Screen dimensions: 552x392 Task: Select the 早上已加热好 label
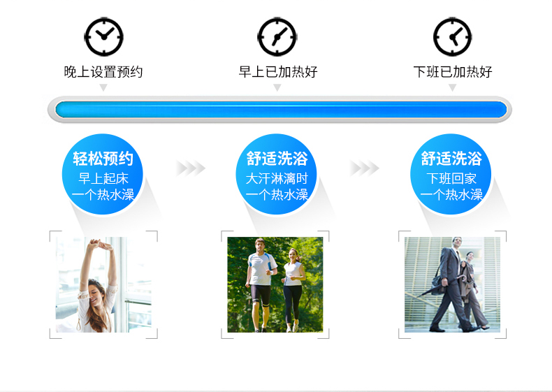(278, 72)
